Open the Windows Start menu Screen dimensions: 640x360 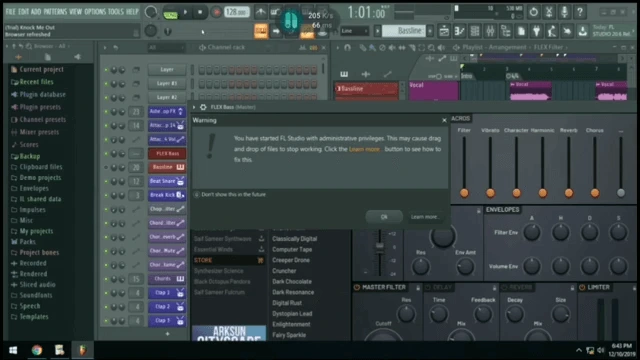pos(13,350)
